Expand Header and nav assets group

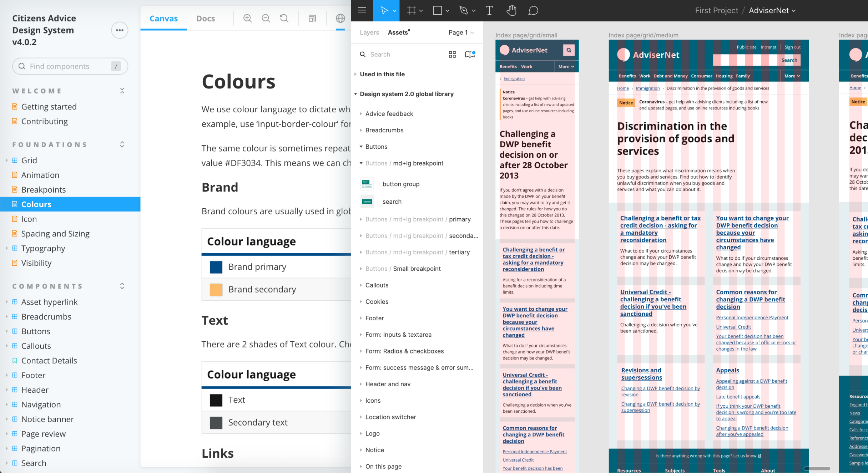coord(361,384)
